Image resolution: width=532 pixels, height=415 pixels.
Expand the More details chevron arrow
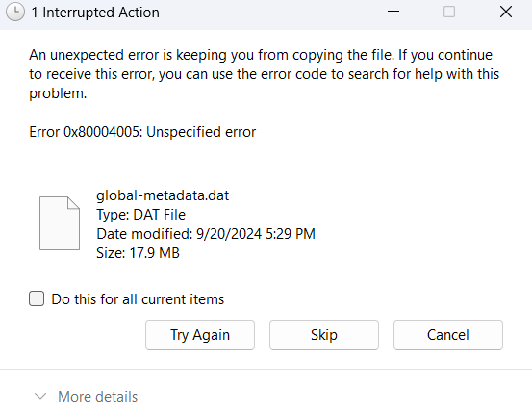[40, 397]
